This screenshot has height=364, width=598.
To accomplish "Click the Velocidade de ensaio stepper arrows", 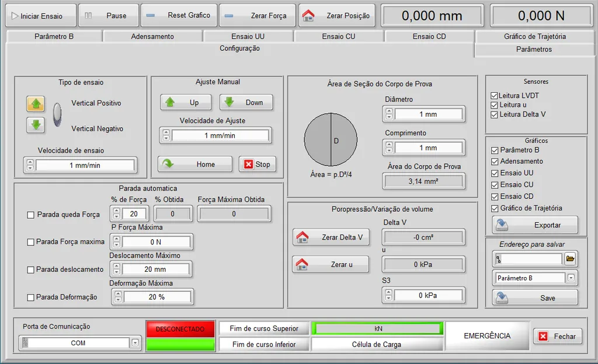I will tap(30, 165).
